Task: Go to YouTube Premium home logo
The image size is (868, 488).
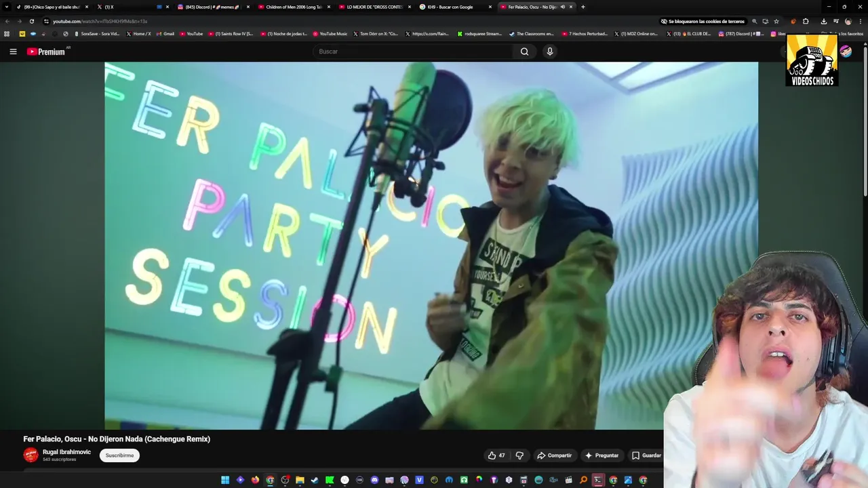Action: tap(47, 52)
